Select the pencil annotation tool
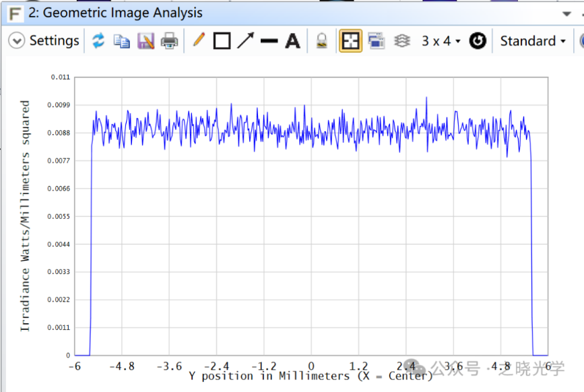Viewport: 584px width, 392px height. (198, 41)
